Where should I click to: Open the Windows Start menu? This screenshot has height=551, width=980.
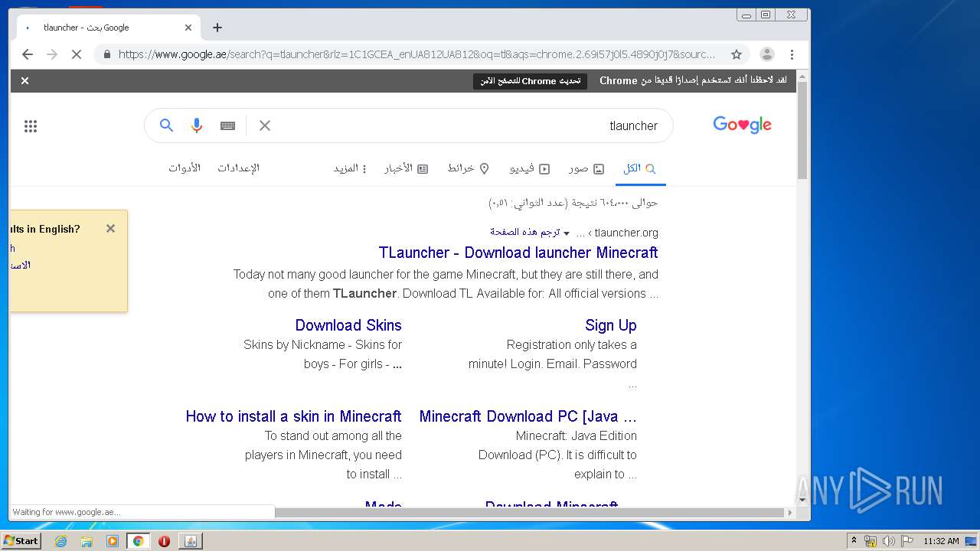21,540
